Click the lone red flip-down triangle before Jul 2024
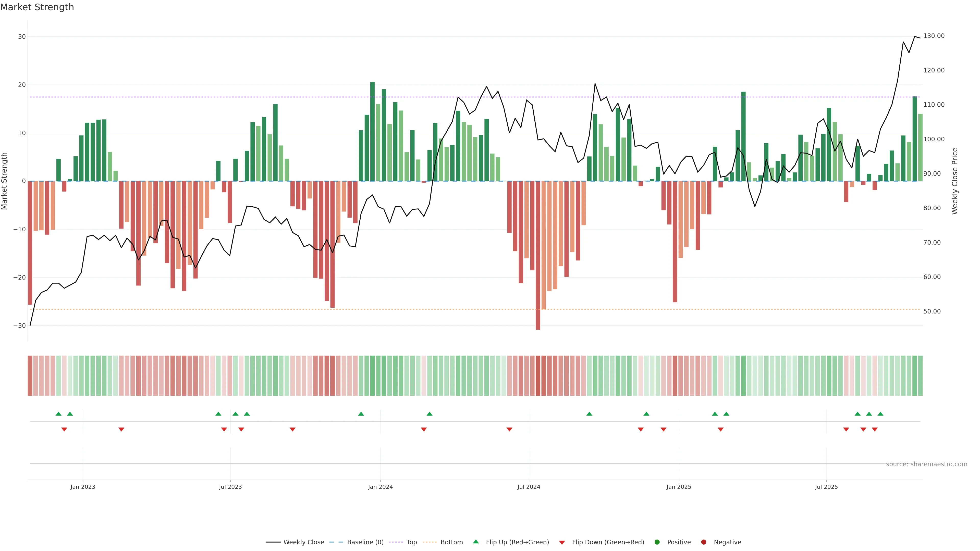This screenshot has width=980, height=551. coord(509,429)
